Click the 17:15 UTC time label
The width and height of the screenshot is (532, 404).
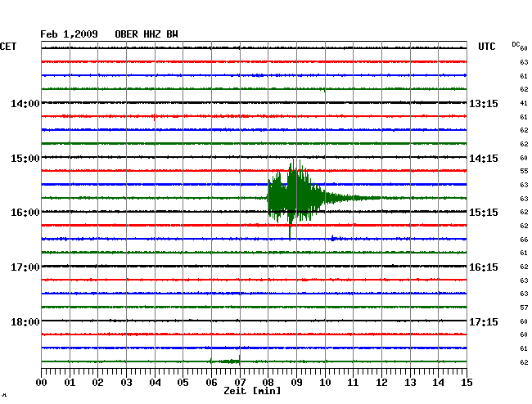tap(484, 321)
